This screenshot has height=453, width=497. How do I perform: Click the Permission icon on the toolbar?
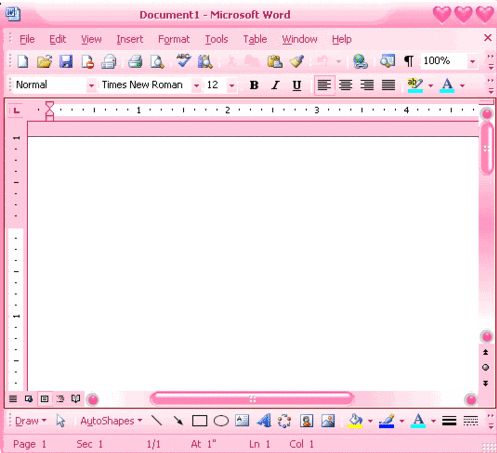tap(87, 61)
